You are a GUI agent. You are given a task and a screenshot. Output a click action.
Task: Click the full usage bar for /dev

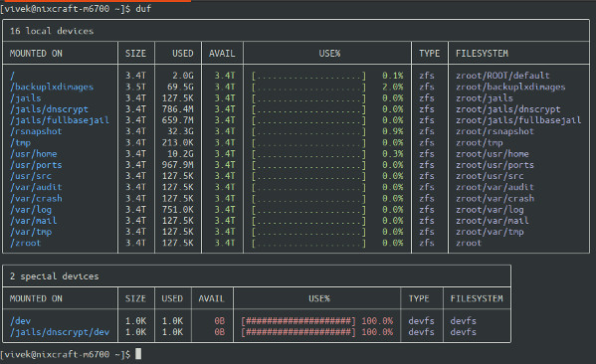298,321
